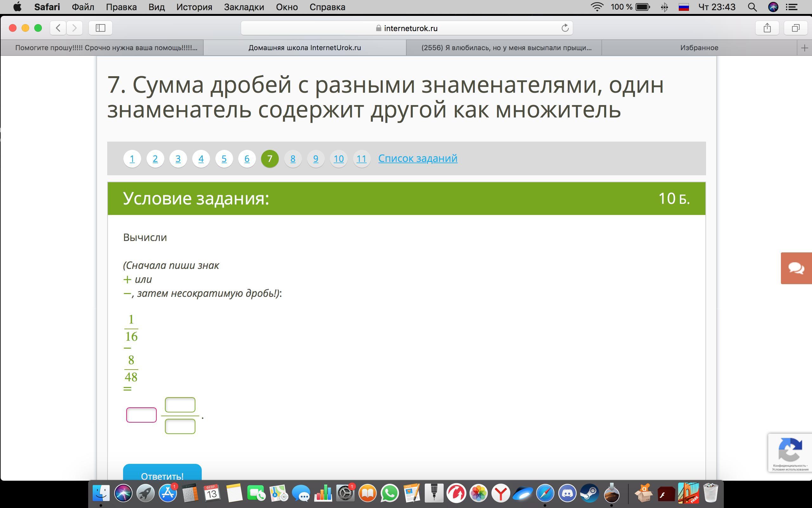Go to task number 1

pos(132,158)
